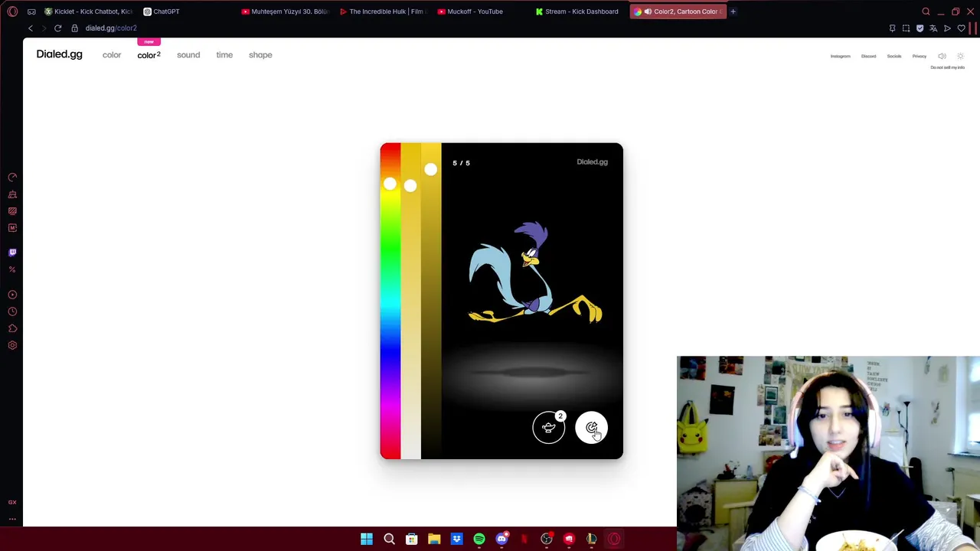Image resolution: width=980 pixels, height=551 pixels.
Task: Click the Dialed.gg logo in the header
Action: tap(59, 54)
